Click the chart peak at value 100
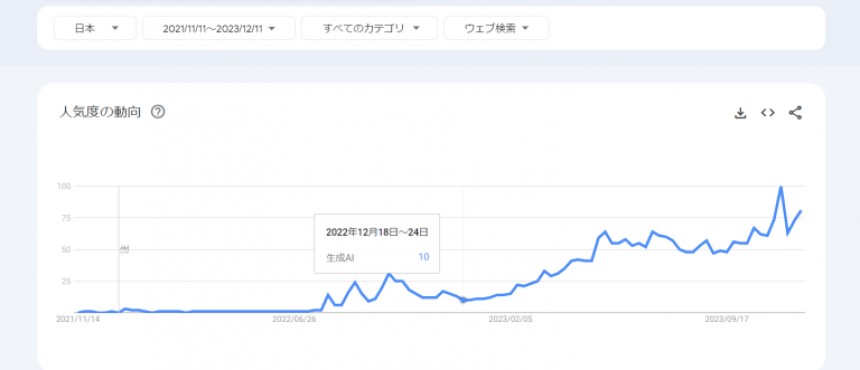The image size is (860, 370). (x=780, y=187)
